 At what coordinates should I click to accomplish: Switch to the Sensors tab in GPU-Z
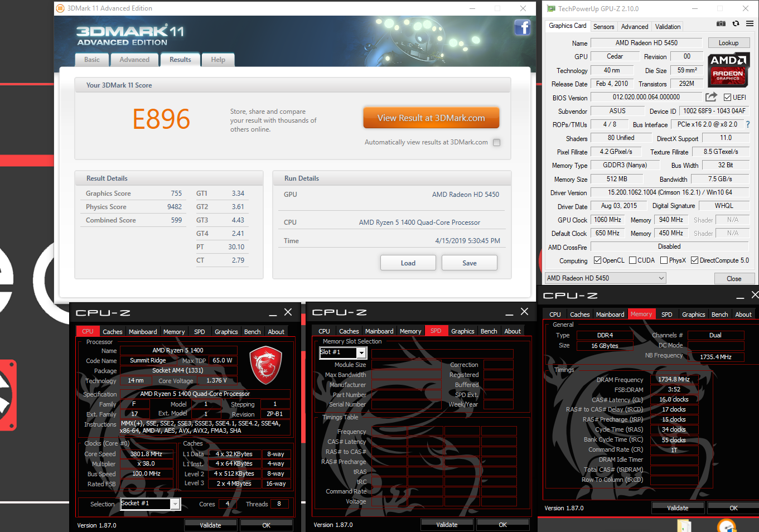coord(603,27)
